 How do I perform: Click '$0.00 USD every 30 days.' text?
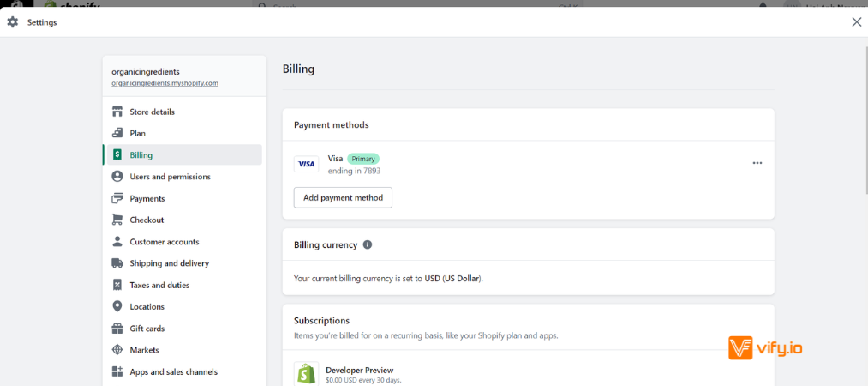pyautogui.click(x=363, y=381)
